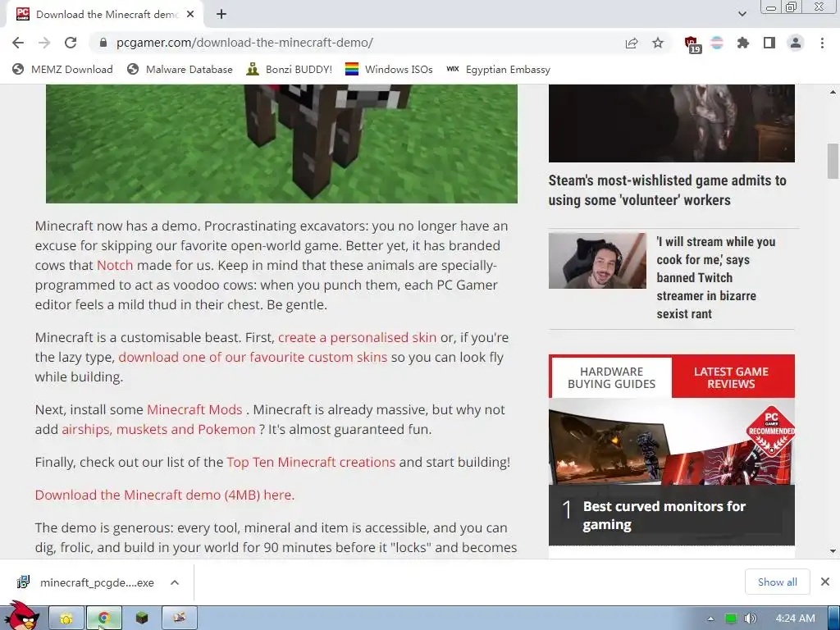Viewport: 840px width, 630px height.
Task: Expand the tab search dropdown arrow
Action: (x=742, y=14)
